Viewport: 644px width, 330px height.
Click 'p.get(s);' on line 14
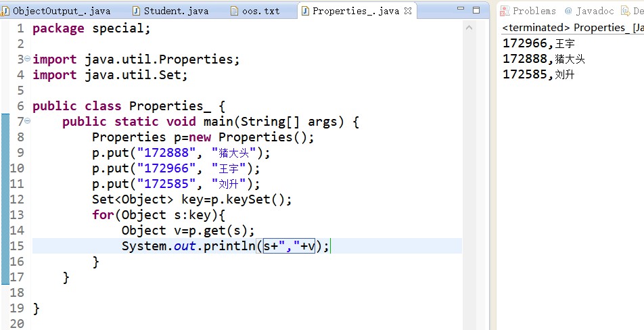pos(222,231)
